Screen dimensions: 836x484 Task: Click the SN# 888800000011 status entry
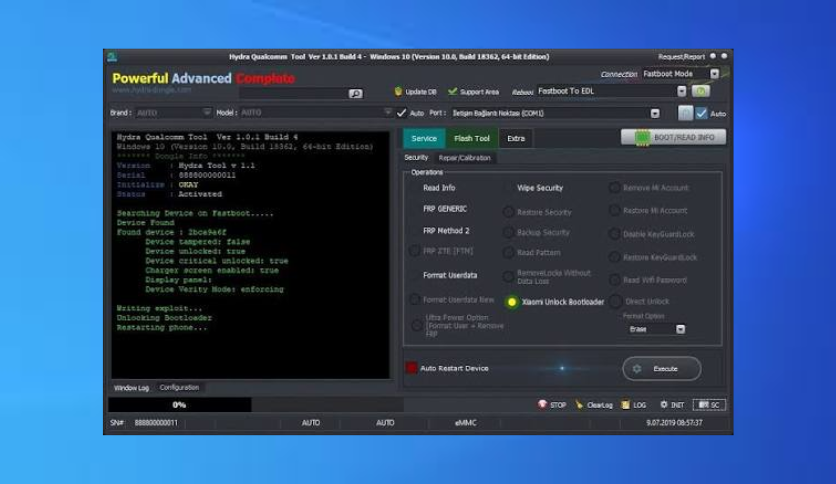click(144, 423)
